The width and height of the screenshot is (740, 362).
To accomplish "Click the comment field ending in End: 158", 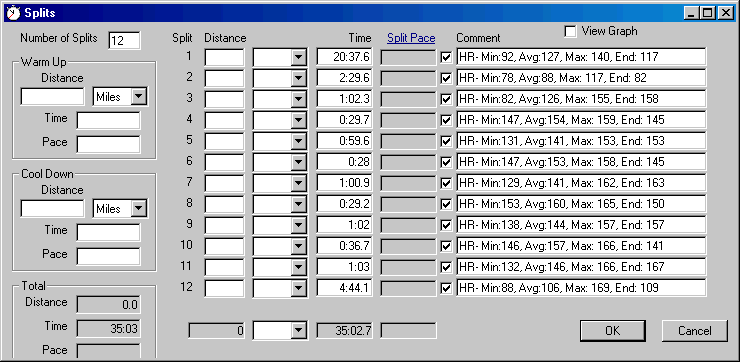I will coord(581,99).
